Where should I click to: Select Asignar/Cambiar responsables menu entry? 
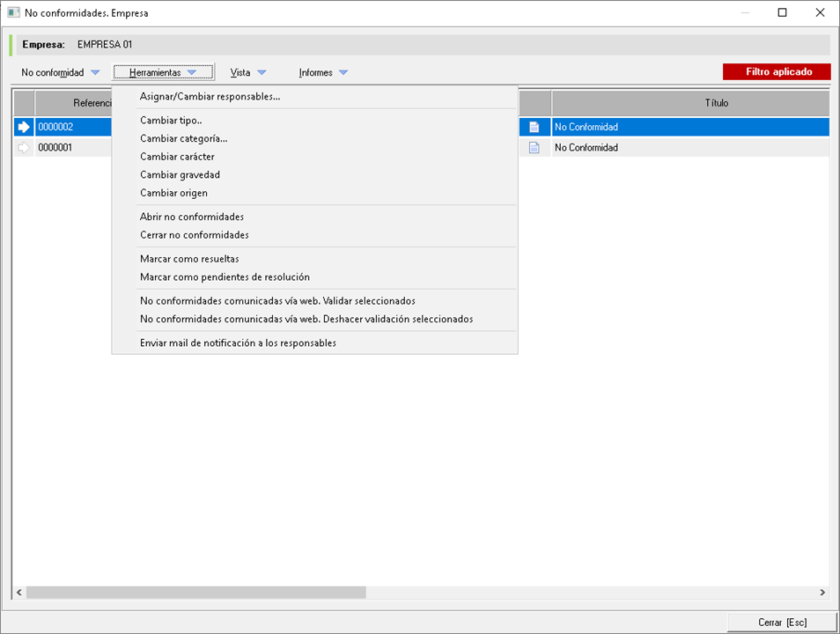coord(210,97)
